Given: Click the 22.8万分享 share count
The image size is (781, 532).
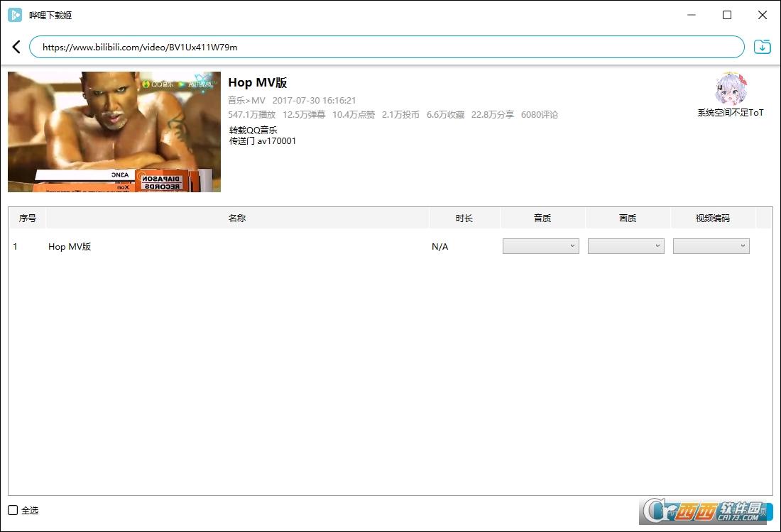Looking at the screenshot, I should pyautogui.click(x=493, y=114).
